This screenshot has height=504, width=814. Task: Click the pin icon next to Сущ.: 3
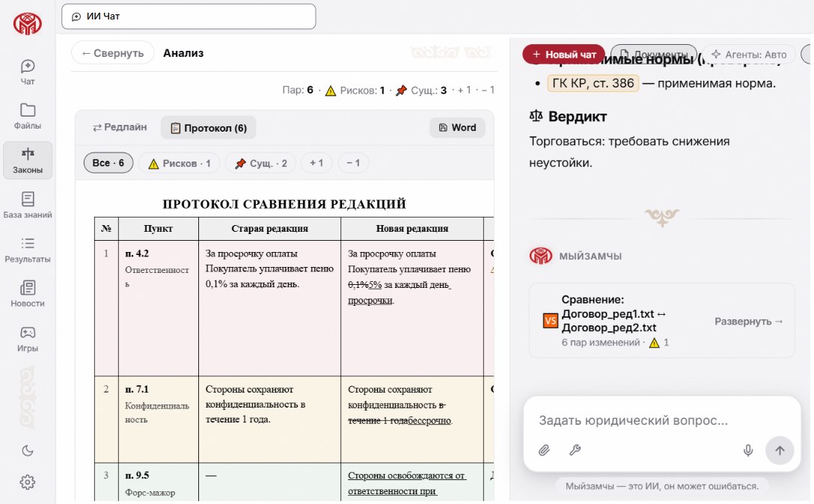401,90
